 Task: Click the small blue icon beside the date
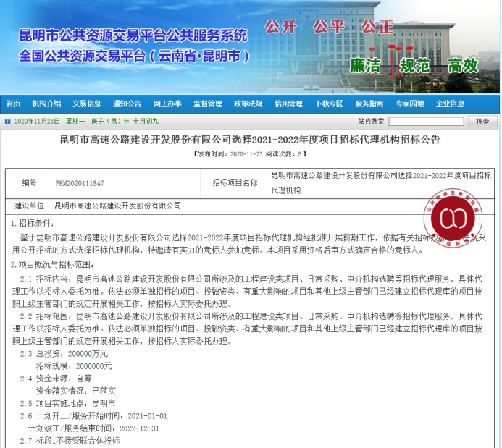7,122
